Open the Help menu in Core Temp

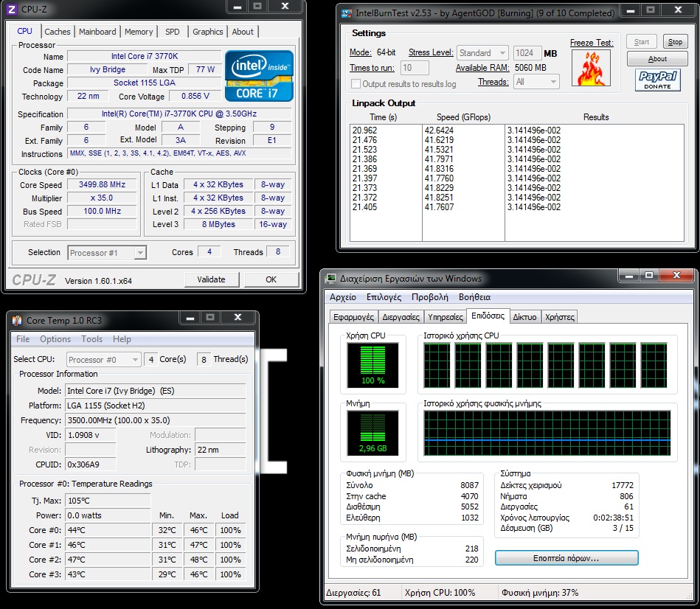[122, 339]
